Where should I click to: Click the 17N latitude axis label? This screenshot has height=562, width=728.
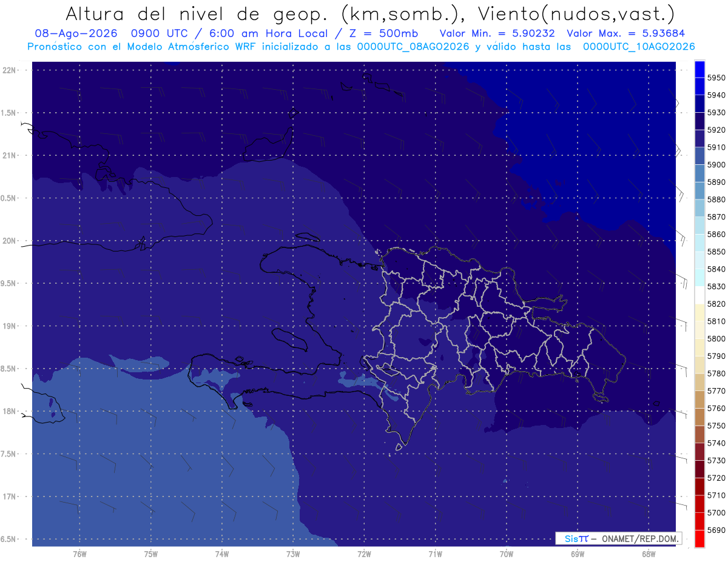pyautogui.click(x=10, y=497)
